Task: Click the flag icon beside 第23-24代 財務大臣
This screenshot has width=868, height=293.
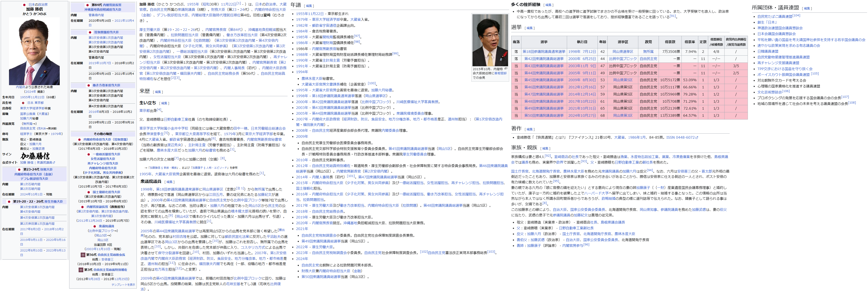Action: [19, 170]
